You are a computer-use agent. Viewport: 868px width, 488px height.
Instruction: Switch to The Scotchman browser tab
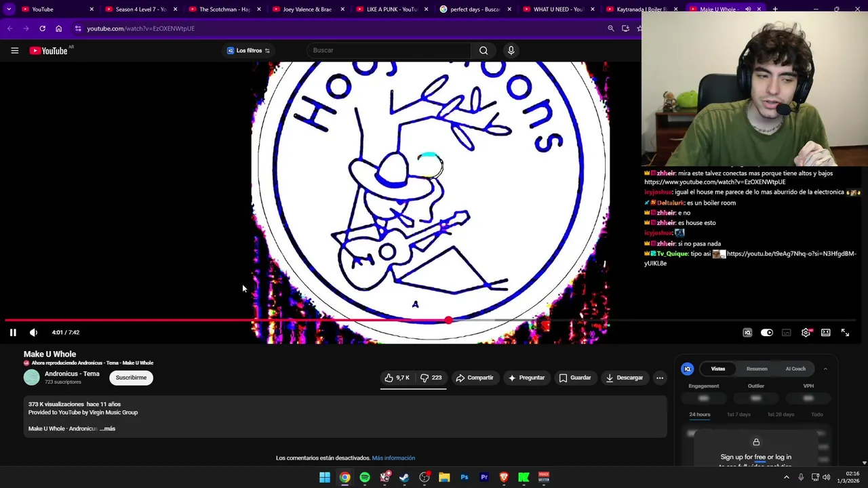point(224,9)
